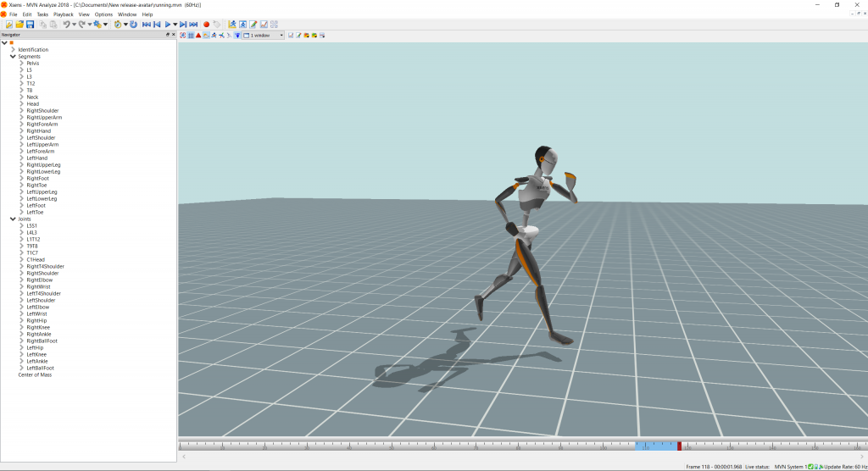Click the stopwatch timer icon

[117, 25]
